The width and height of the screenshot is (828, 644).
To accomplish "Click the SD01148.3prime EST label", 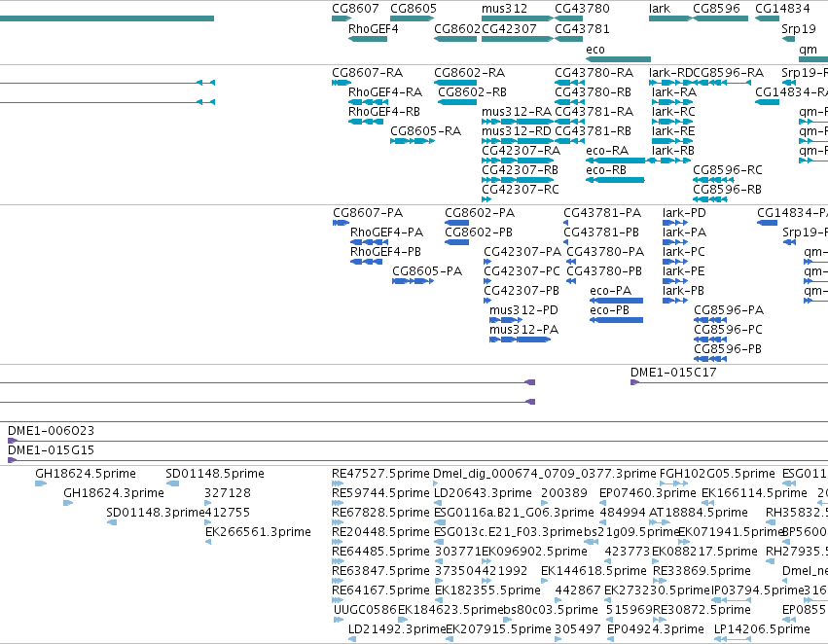I will tap(156, 513).
